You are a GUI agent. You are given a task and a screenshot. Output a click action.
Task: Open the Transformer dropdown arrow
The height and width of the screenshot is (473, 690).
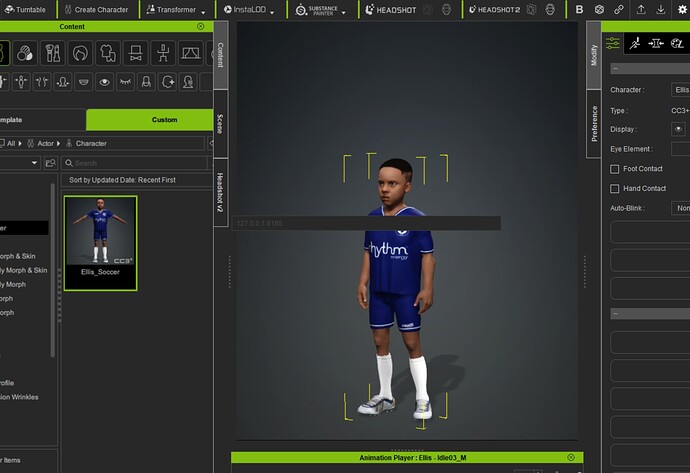click(x=203, y=12)
